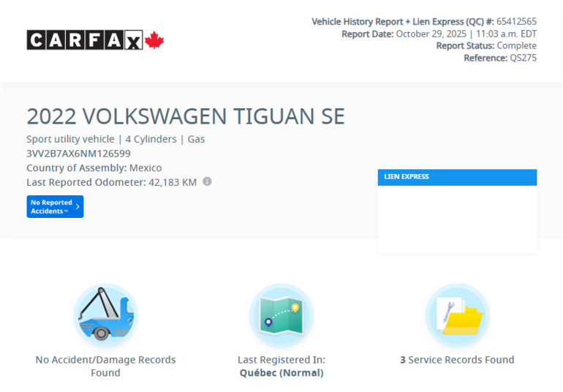The width and height of the screenshot is (563, 392).
Task: Click the map registration icon
Action: (x=281, y=315)
